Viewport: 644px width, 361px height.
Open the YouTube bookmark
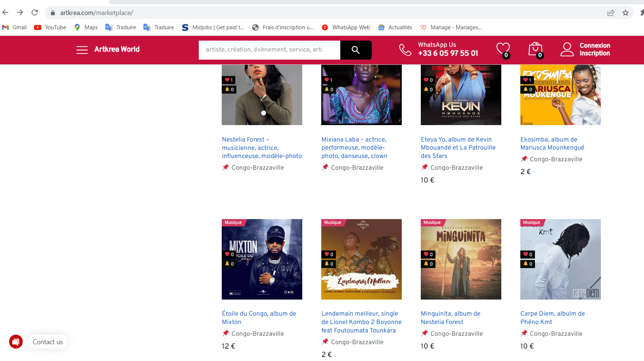tap(50, 27)
